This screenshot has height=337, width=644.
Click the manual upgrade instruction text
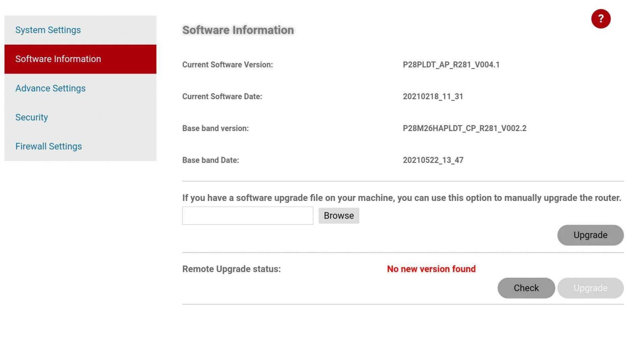pos(401,198)
